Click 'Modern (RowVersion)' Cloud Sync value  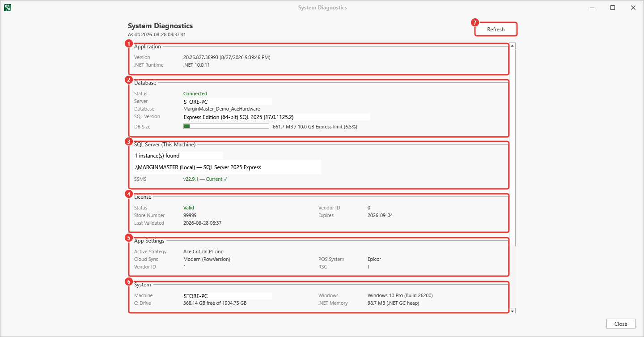click(207, 259)
